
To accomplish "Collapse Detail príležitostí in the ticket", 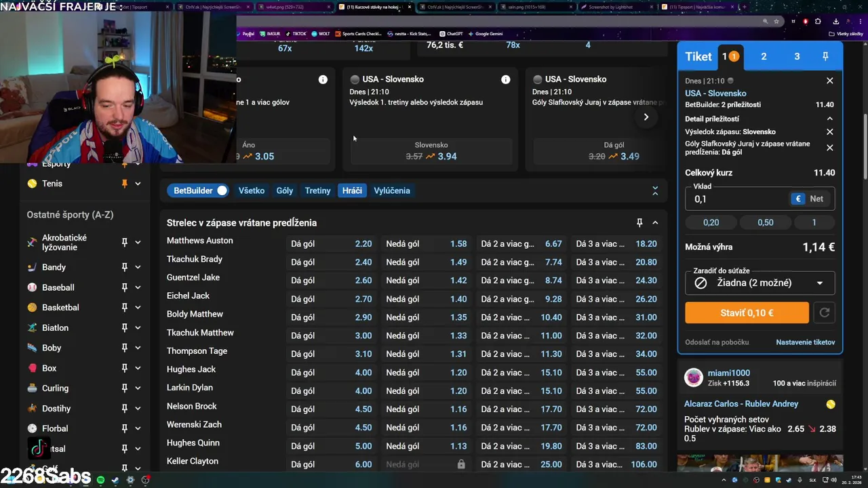I will tap(829, 119).
